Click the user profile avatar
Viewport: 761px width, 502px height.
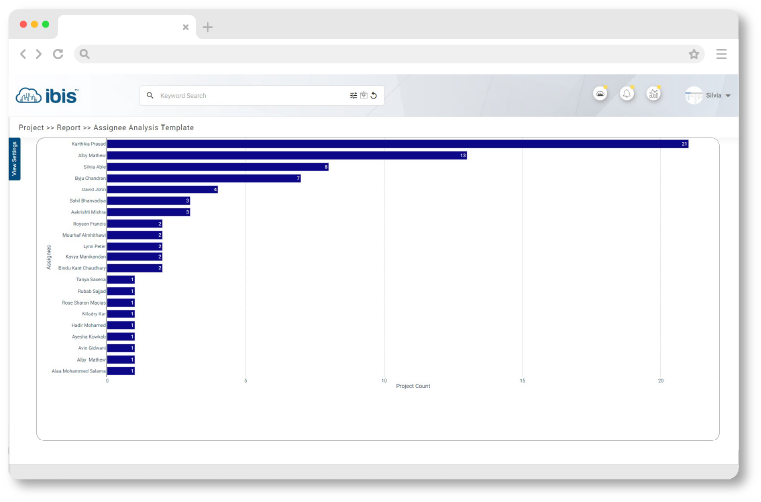coord(693,95)
